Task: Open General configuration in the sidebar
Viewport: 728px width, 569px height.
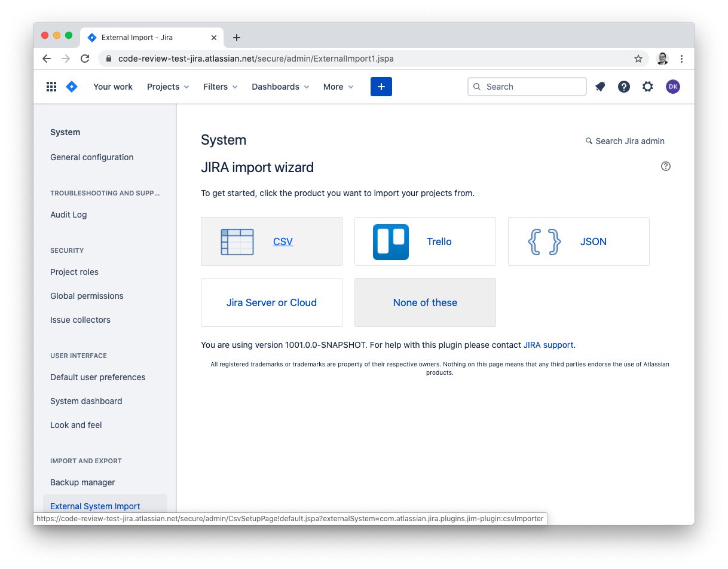Action: pos(92,157)
